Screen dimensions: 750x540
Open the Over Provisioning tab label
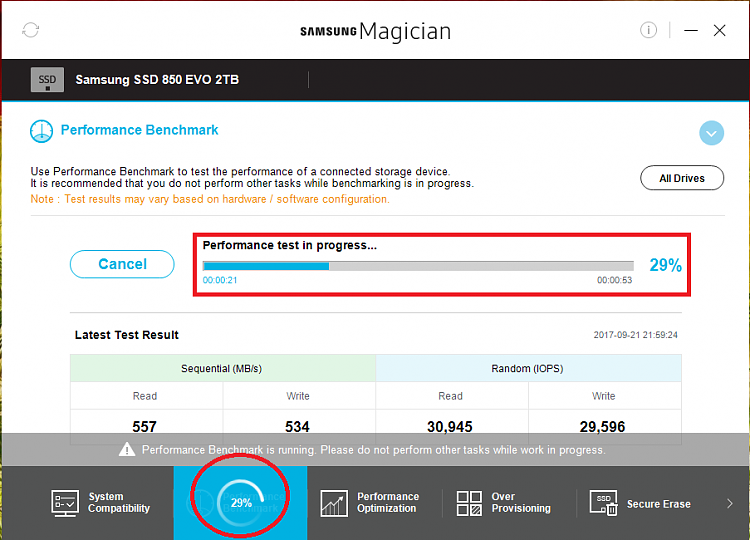(521, 503)
